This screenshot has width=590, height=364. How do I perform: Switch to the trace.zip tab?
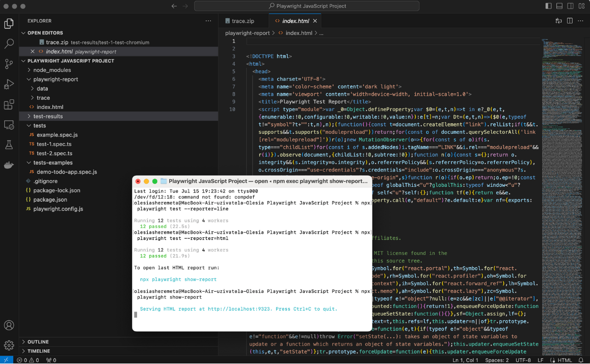(x=243, y=21)
